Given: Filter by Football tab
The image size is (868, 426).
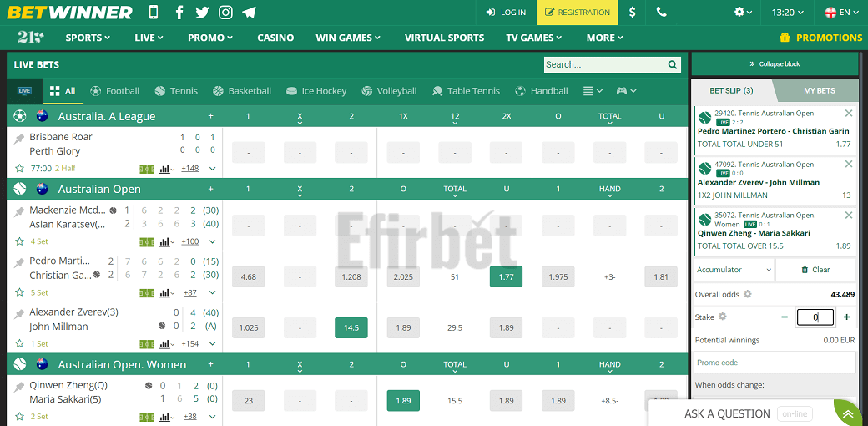Looking at the screenshot, I should point(114,91).
